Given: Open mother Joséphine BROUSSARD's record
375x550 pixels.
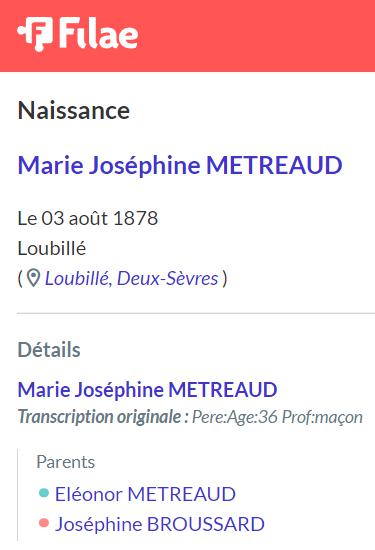Looking at the screenshot, I should point(160,524).
